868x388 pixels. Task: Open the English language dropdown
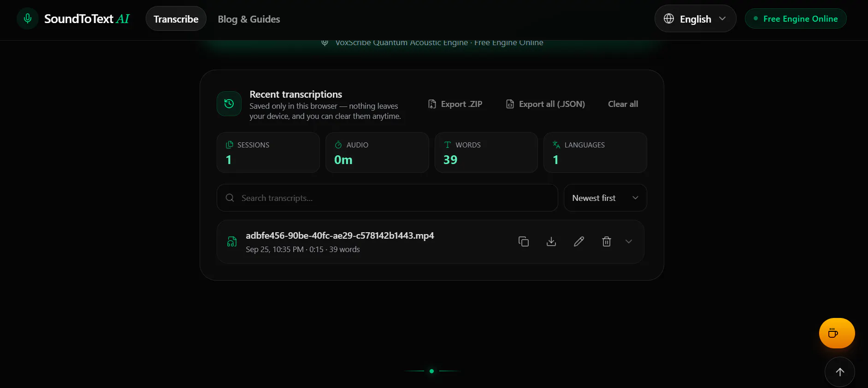(x=695, y=19)
